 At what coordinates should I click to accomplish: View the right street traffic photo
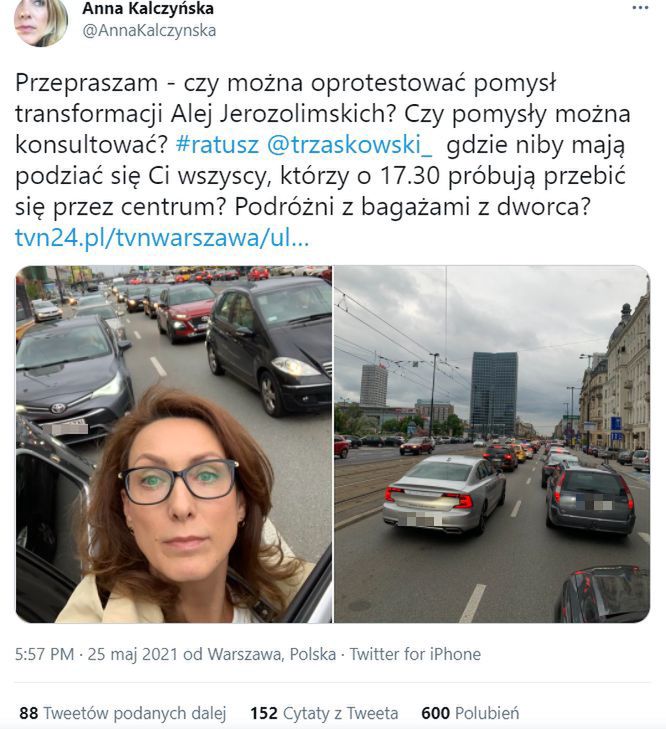point(492,444)
